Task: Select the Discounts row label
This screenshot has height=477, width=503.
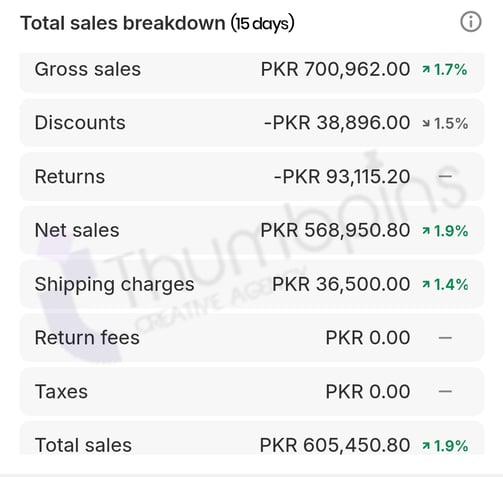Action: tap(80, 123)
